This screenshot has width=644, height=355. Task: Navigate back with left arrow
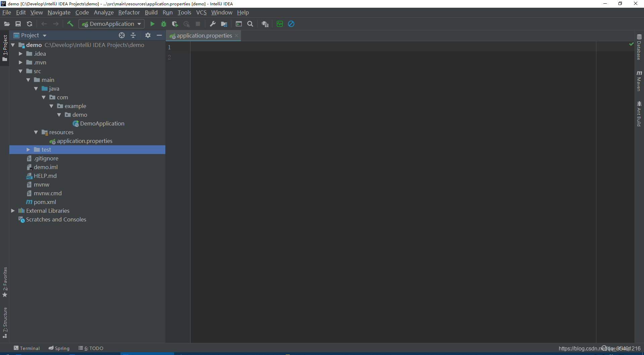[x=44, y=24]
